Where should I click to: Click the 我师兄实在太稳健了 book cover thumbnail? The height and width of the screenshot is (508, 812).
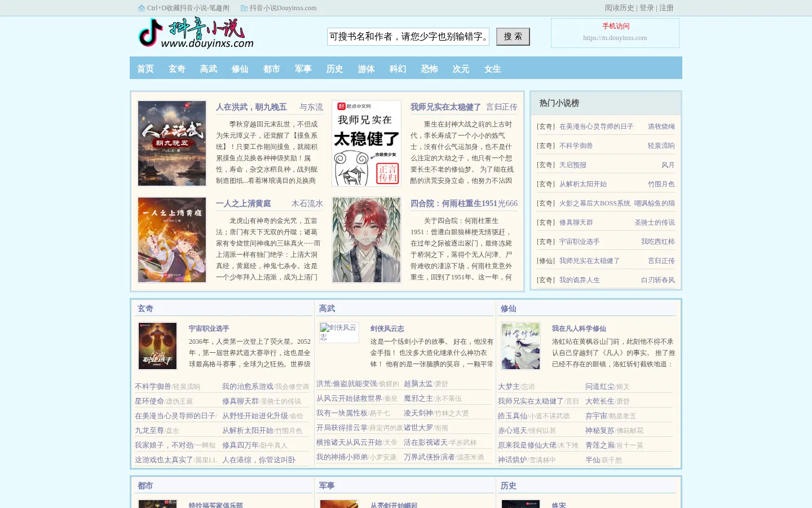click(x=367, y=143)
